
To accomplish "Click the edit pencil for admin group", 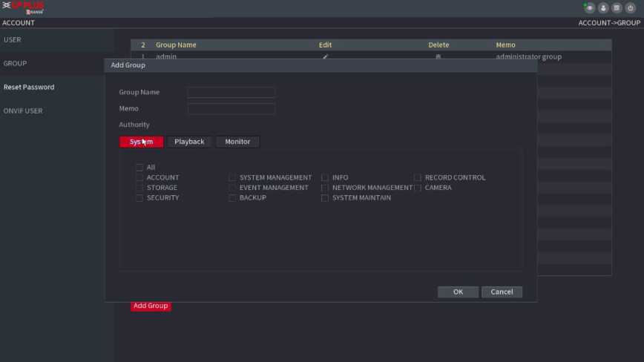I will click(325, 57).
